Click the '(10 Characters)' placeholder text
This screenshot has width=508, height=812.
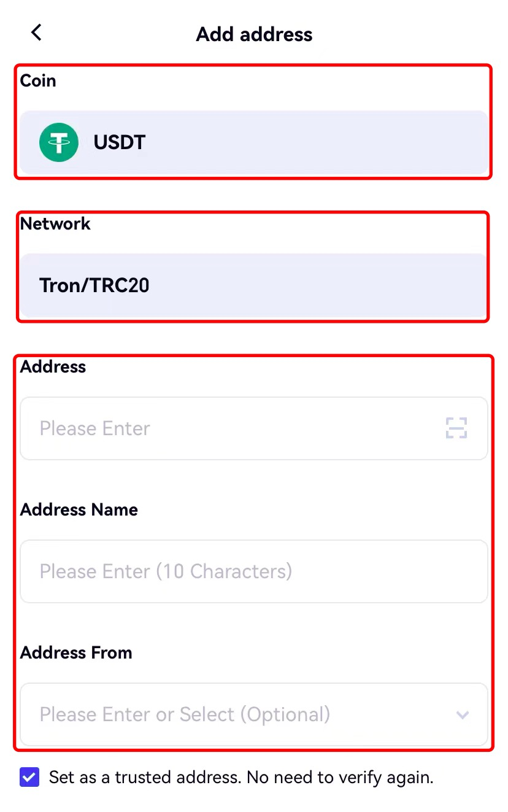click(x=224, y=571)
